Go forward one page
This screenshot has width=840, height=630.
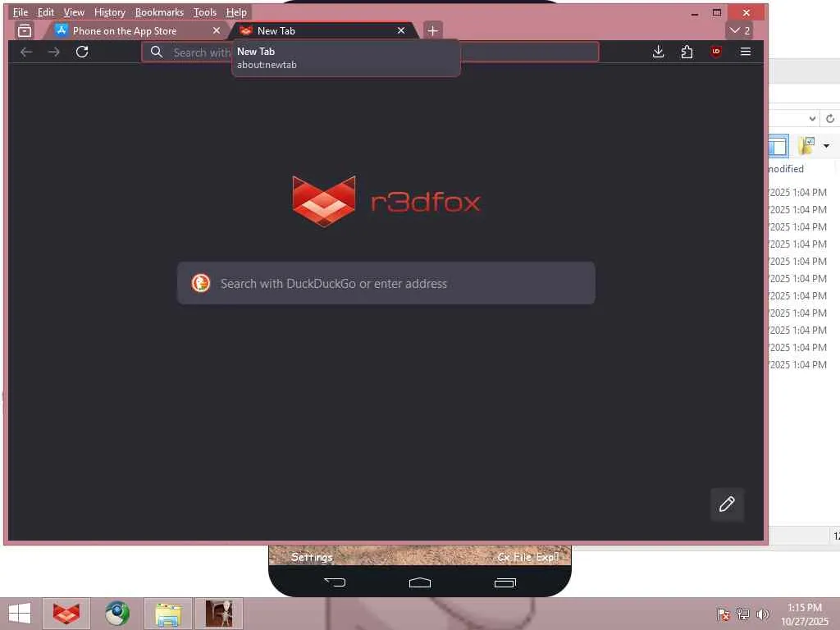click(x=53, y=52)
